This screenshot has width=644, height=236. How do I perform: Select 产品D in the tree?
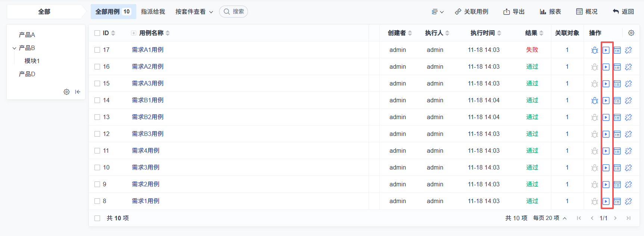click(27, 74)
